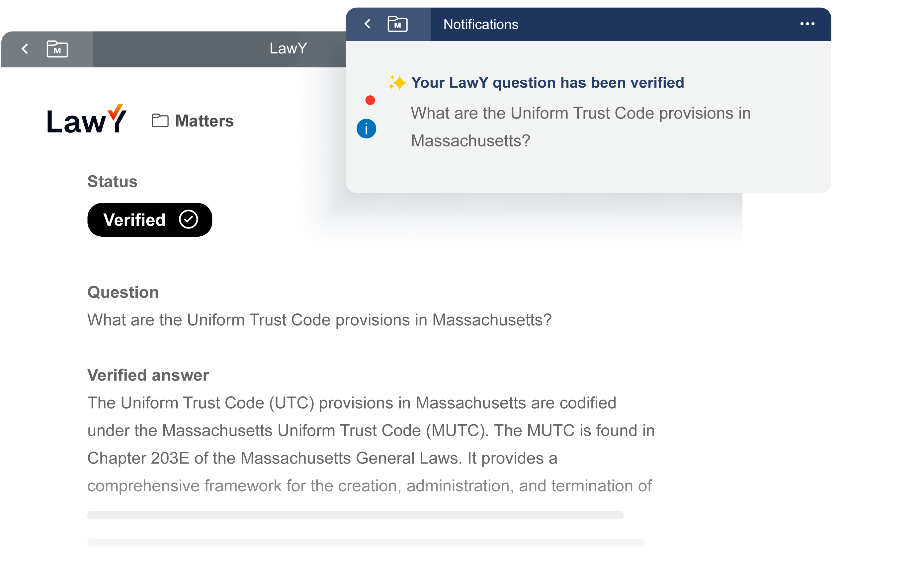Open the three-dot more options menu
This screenshot has width=924, height=576.
click(x=807, y=24)
